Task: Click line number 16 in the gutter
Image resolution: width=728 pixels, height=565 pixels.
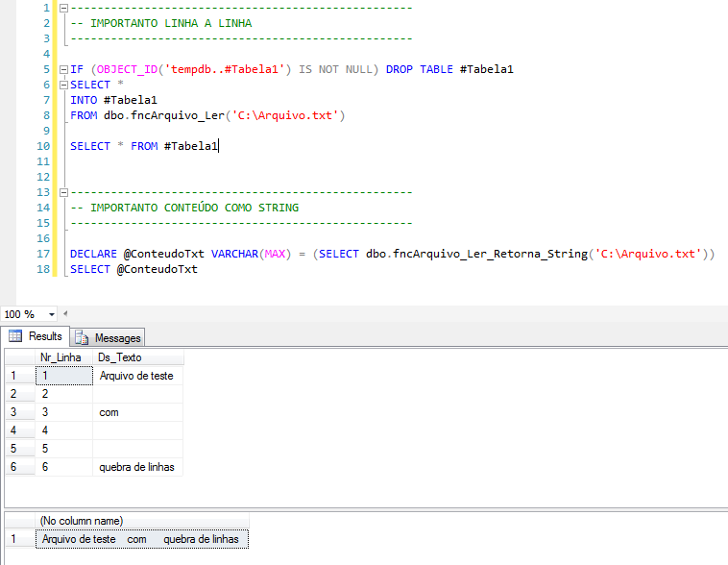Action: point(43,239)
